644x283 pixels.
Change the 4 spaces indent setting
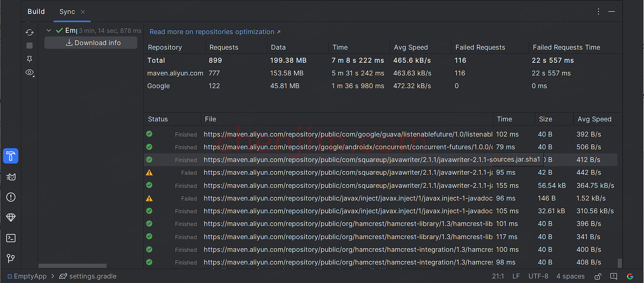(x=570, y=276)
